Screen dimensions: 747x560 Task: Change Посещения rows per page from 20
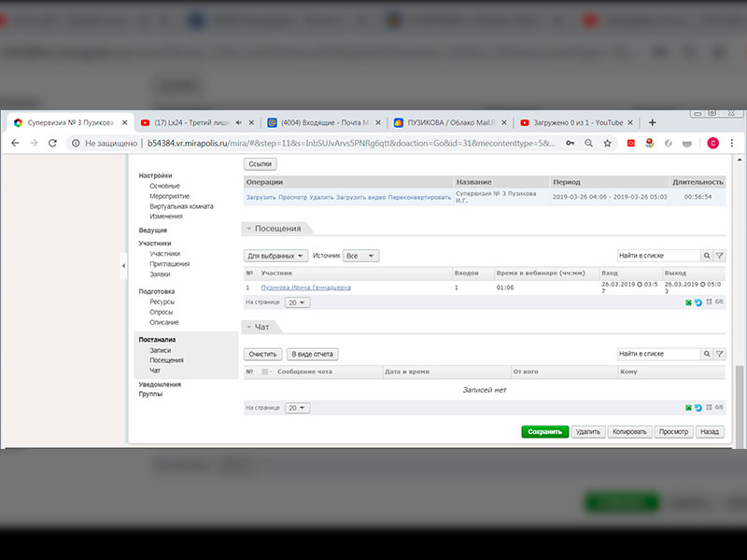tap(297, 302)
